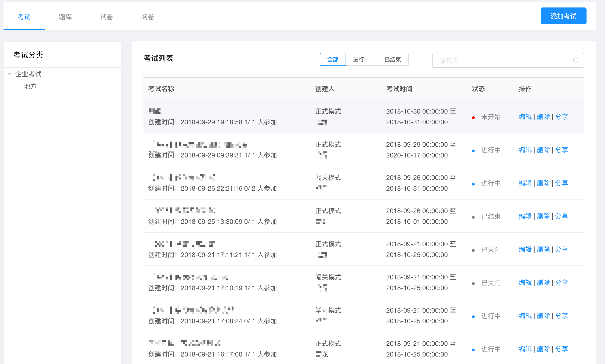Share the exam created 2018-09-21 16:17:00
This screenshot has height=364, width=605.
click(561, 349)
